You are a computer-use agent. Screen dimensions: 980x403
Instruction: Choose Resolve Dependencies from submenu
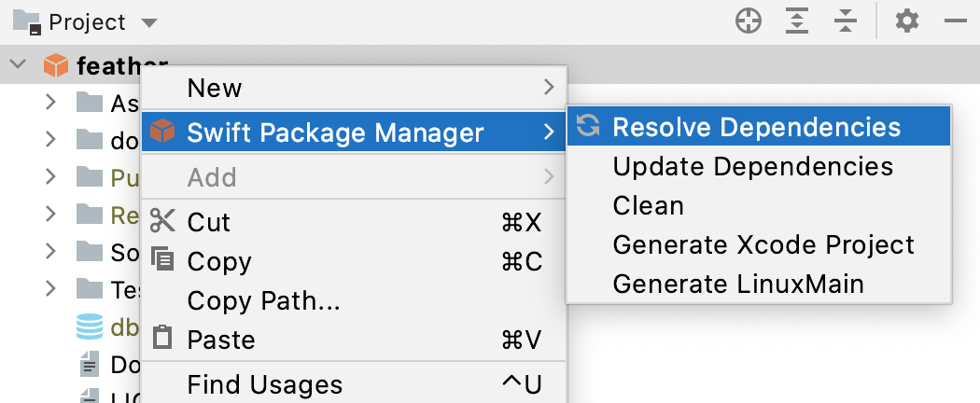click(x=756, y=128)
